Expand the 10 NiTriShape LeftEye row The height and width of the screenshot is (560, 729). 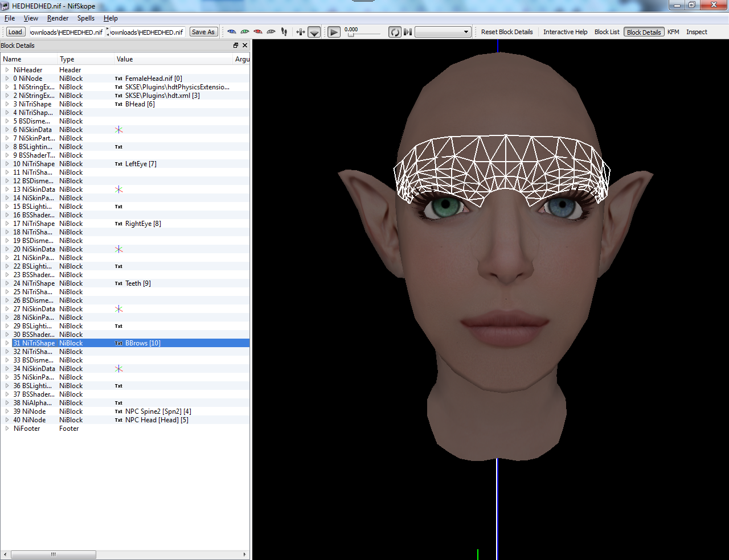click(7, 164)
